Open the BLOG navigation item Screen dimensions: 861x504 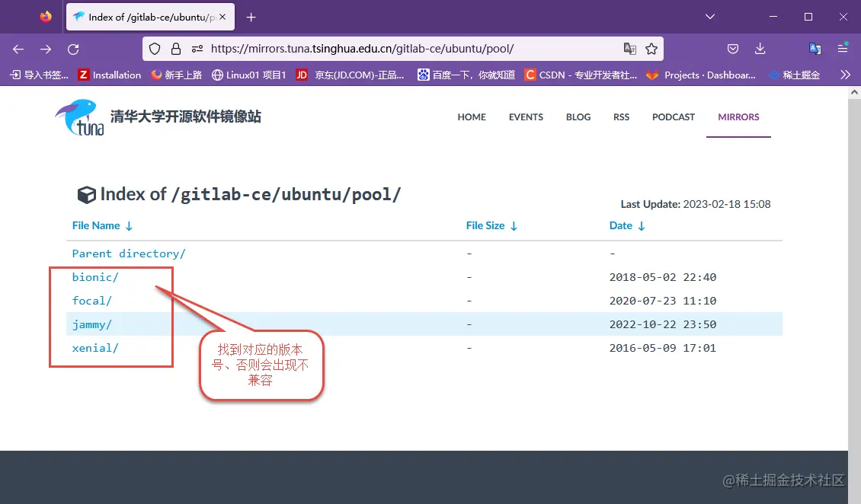578,116
